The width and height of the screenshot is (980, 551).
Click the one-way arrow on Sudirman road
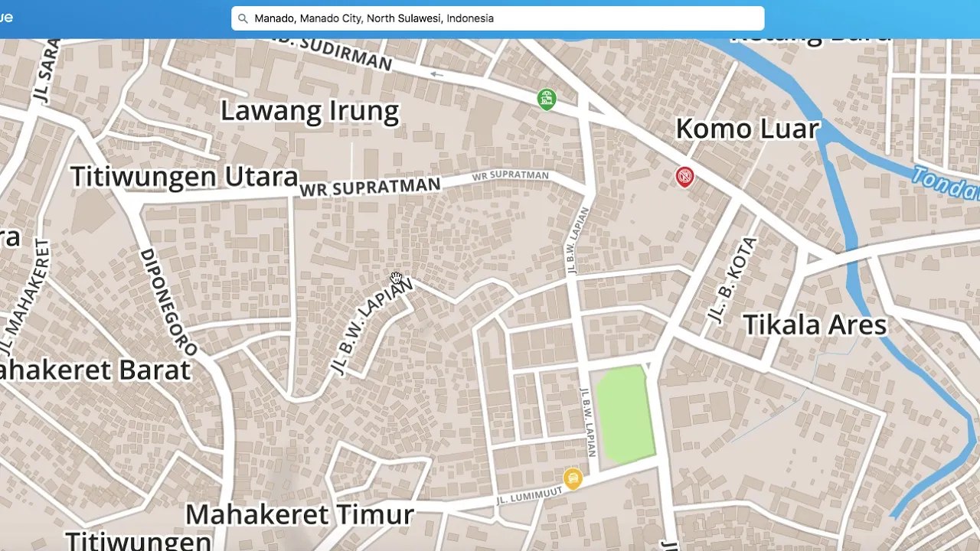pos(437,74)
